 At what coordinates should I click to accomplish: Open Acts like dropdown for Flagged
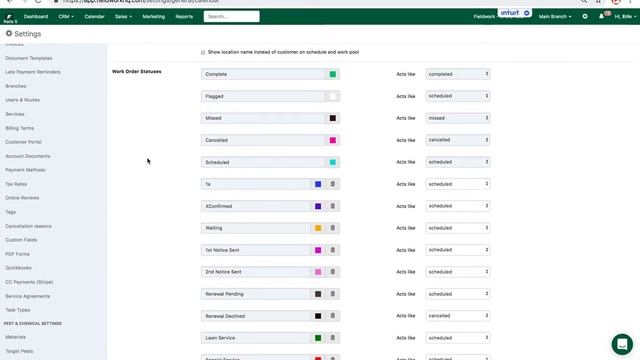coord(458,96)
